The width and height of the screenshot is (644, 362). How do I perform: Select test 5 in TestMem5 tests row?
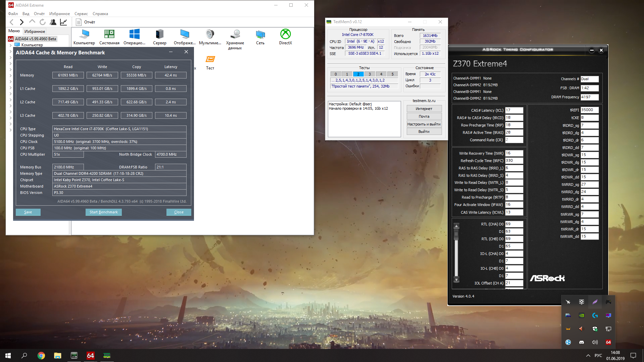click(x=393, y=74)
